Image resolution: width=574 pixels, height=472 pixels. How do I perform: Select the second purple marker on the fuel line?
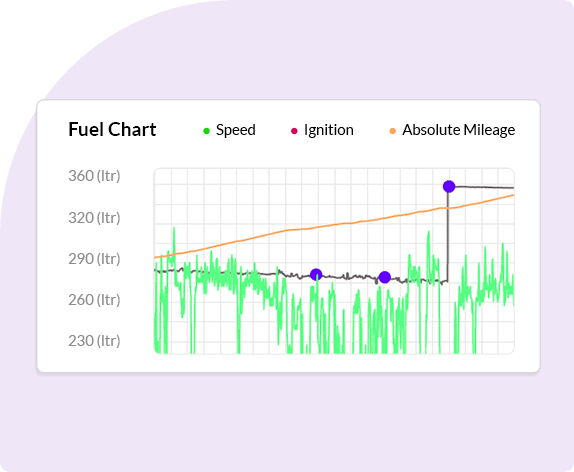[384, 277]
